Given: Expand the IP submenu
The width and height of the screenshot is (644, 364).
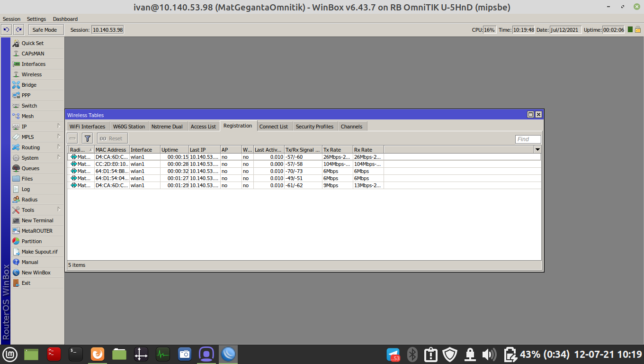Looking at the screenshot, I should 59,127.
